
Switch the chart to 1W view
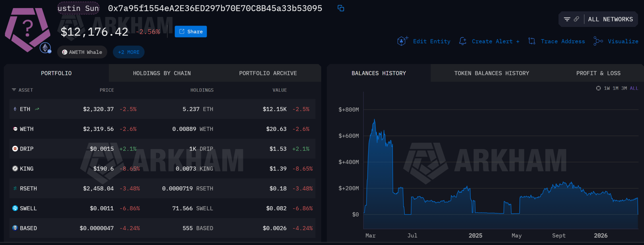(607, 88)
